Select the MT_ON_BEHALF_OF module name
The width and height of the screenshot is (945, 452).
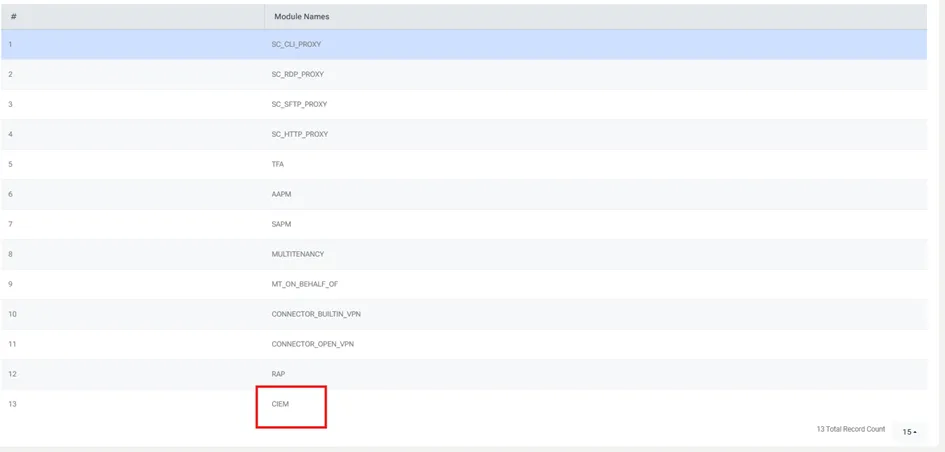pyautogui.click(x=305, y=284)
